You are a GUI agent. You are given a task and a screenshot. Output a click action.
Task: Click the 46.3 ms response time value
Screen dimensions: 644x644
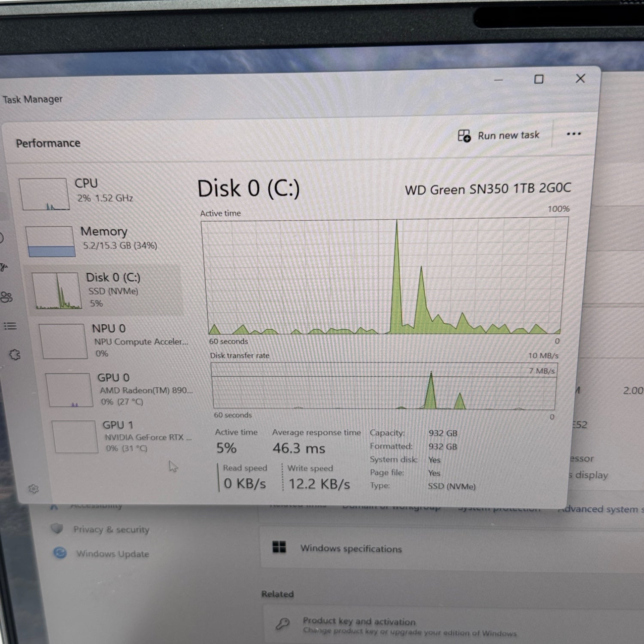pos(299,449)
